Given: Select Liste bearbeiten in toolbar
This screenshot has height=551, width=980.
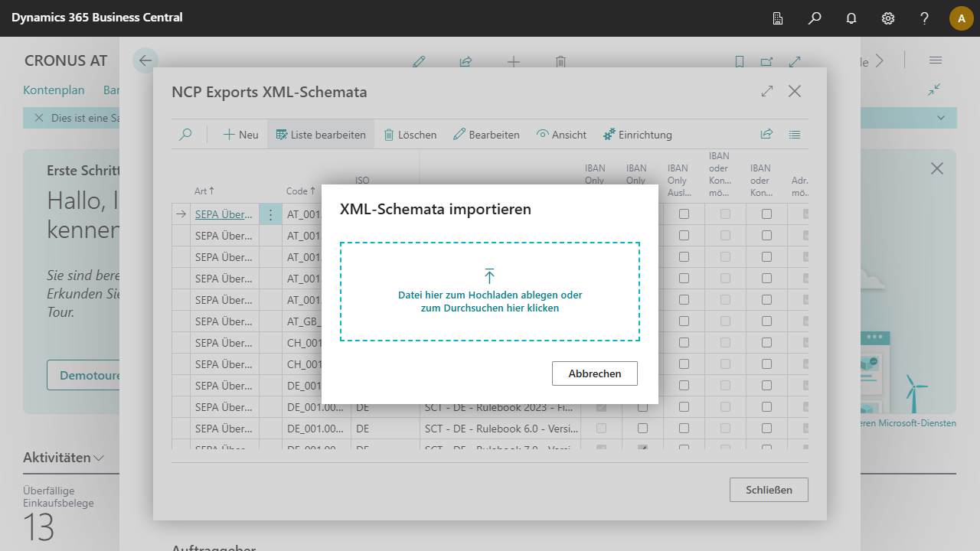Looking at the screenshot, I should (321, 135).
